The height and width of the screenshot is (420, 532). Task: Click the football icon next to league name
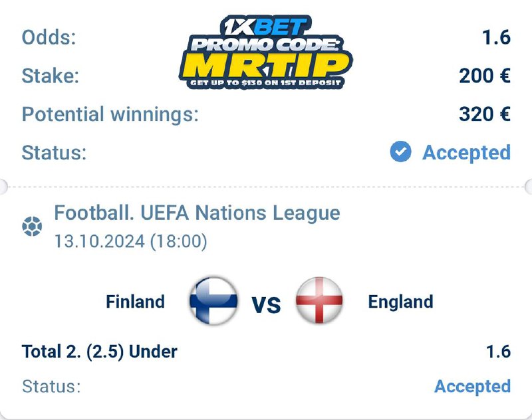(x=31, y=228)
